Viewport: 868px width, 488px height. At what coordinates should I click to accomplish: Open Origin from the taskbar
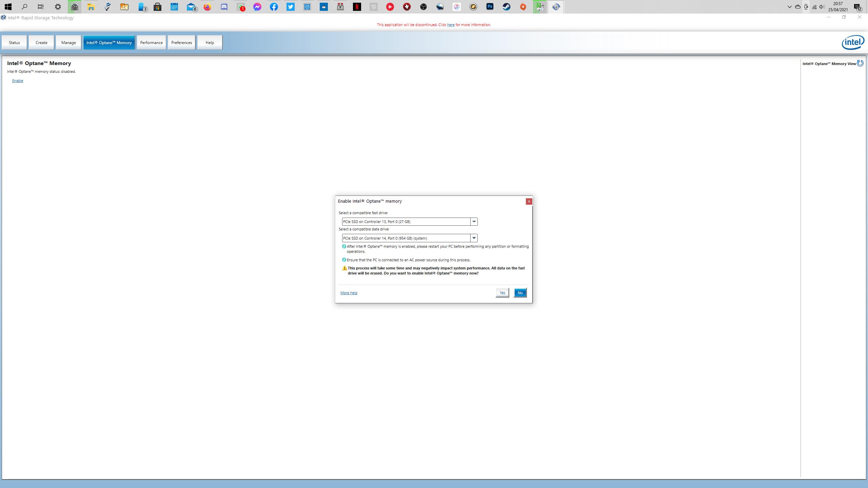tap(523, 7)
